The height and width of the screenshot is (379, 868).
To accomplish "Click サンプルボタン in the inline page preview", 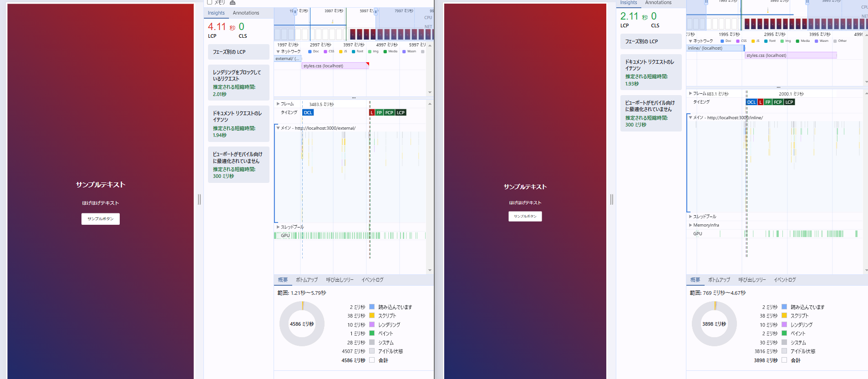I will click(525, 216).
